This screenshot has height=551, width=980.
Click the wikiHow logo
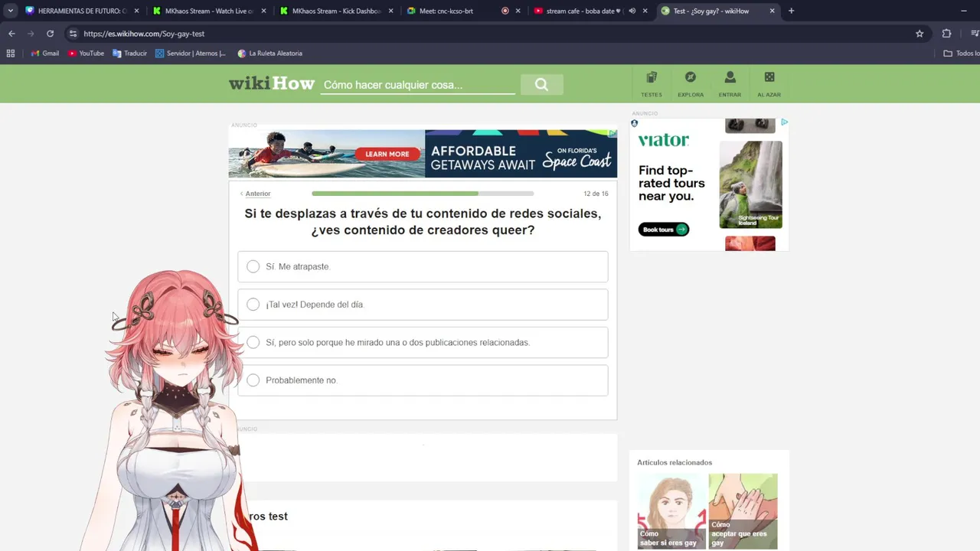pos(272,83)
